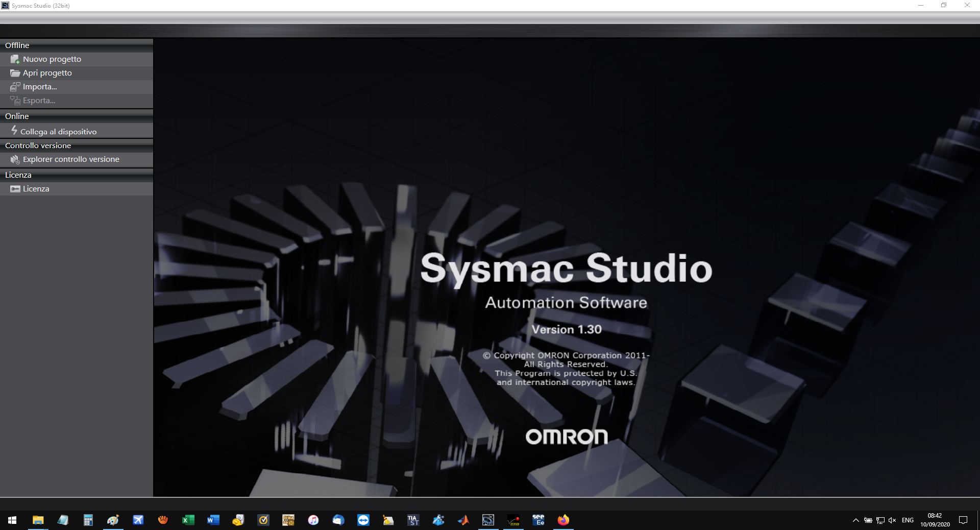
Task: Restore down the Sysmac Studio window
Action: pos(944,5)
